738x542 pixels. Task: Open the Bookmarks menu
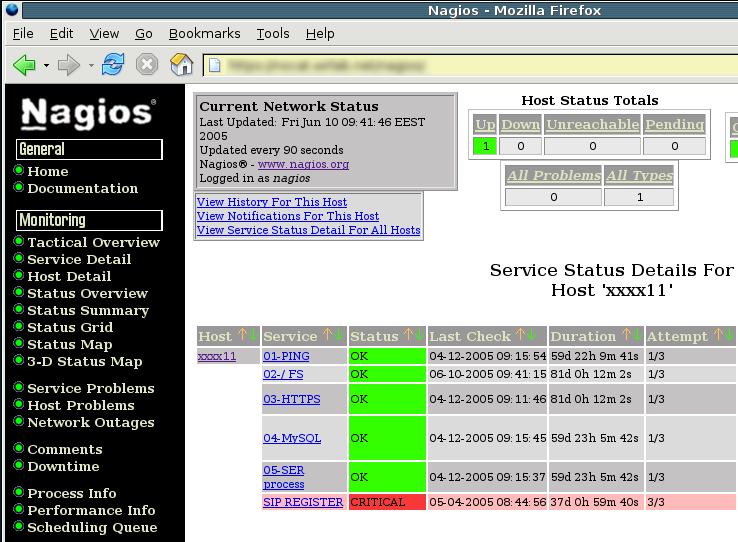pos(204,34)
